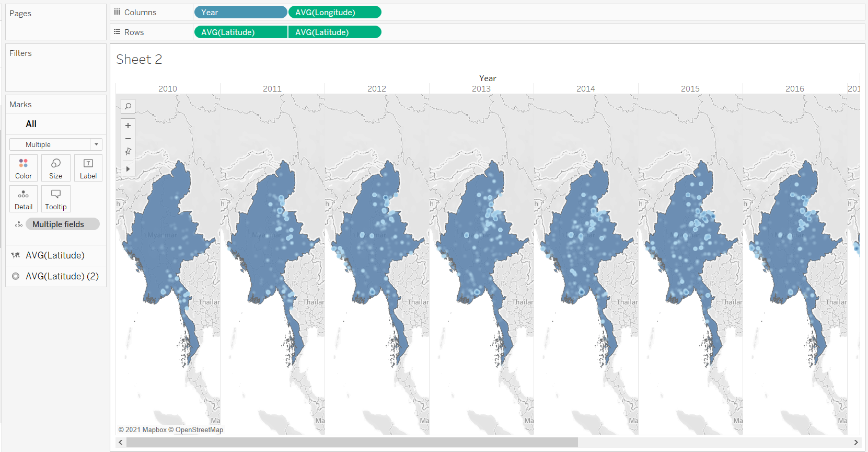
Task: Zoom out using the map minus button
Action: [x=128, y=139]
